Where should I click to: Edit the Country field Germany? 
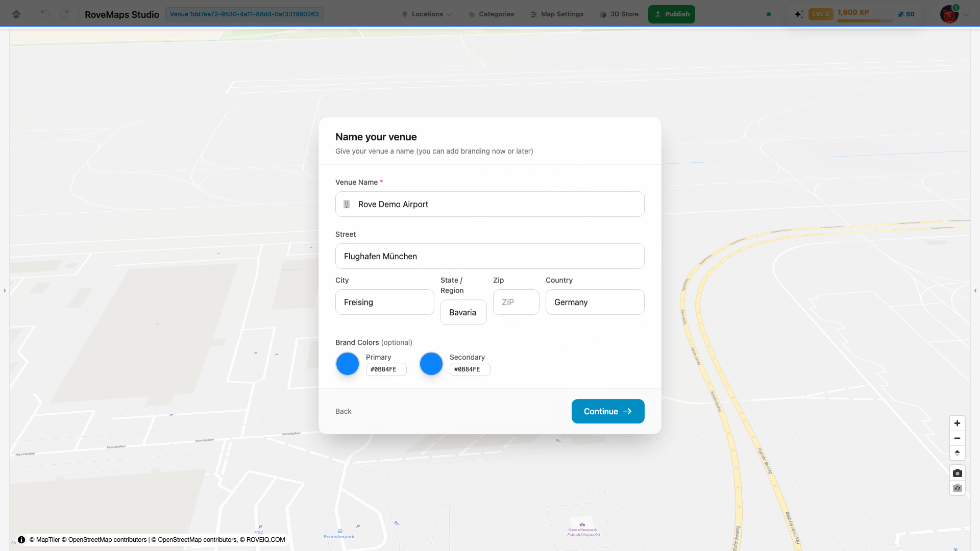(x=595, y=302)
